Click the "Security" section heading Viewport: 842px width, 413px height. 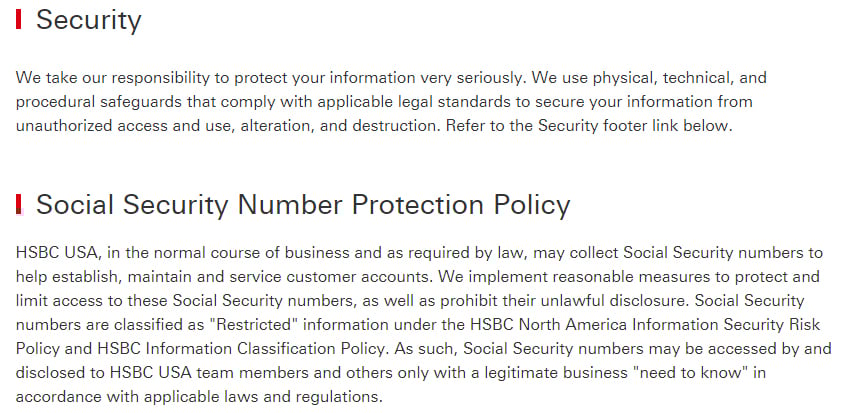[89, 20]
